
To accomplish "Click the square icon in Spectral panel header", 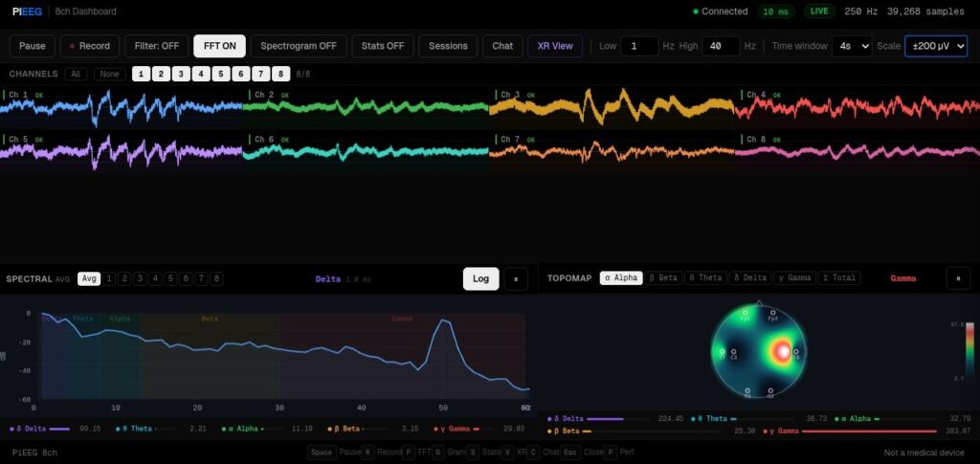I will click(x=516, y=278).
